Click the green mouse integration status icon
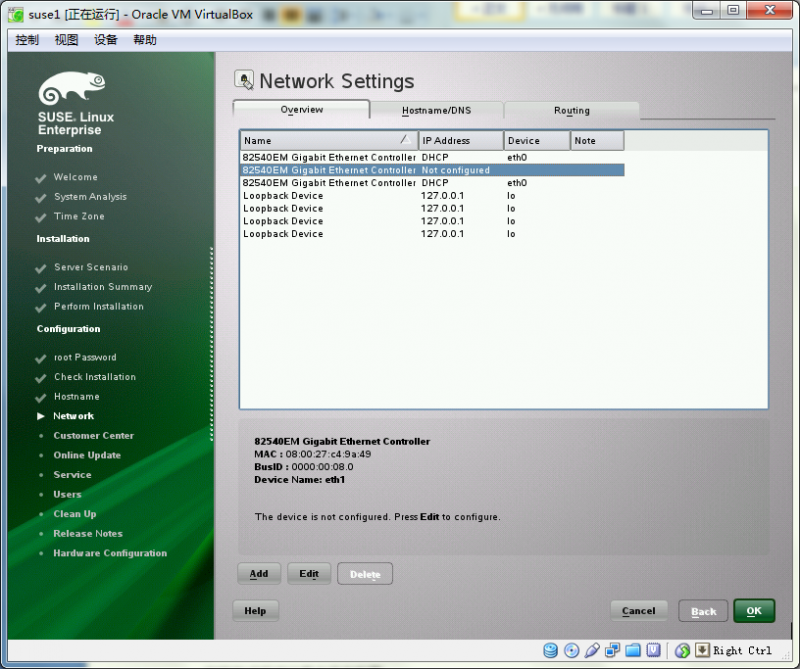 pyautogui.click(x=683, y=650)
